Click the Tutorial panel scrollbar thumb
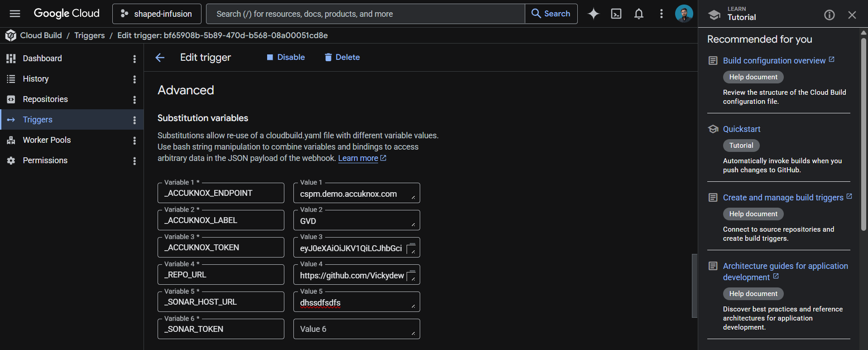Screen dimensions: 868x350 (863, 134)
